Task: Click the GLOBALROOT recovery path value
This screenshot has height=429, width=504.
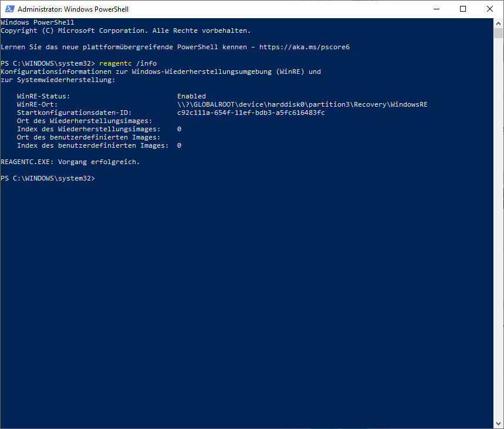Action: 302,104
